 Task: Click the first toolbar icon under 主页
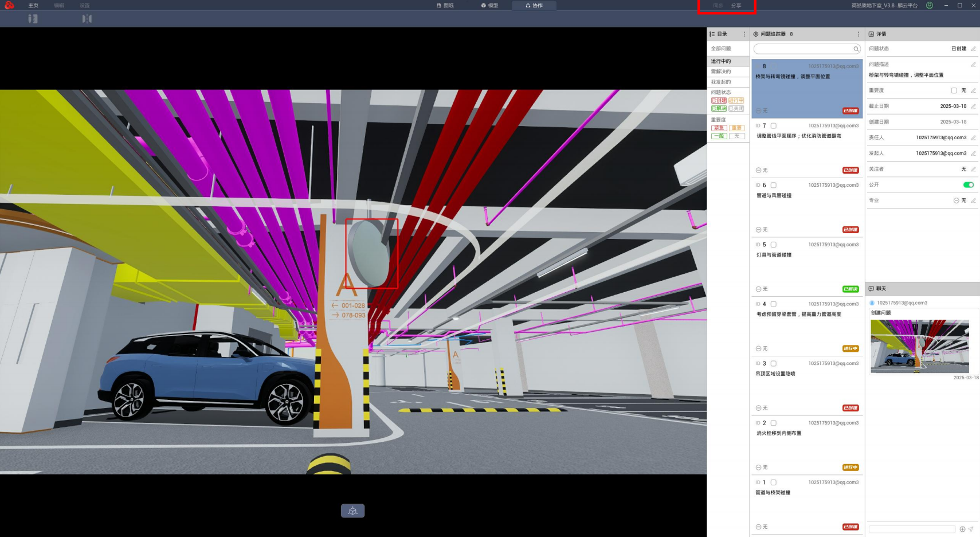coord(33,19)
